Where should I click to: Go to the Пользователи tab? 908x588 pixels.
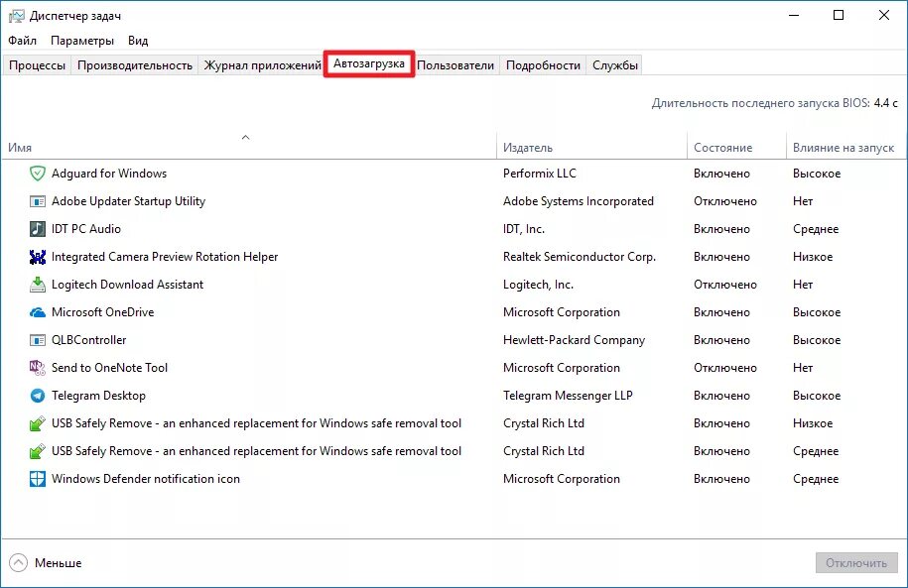tap(455, 65)
